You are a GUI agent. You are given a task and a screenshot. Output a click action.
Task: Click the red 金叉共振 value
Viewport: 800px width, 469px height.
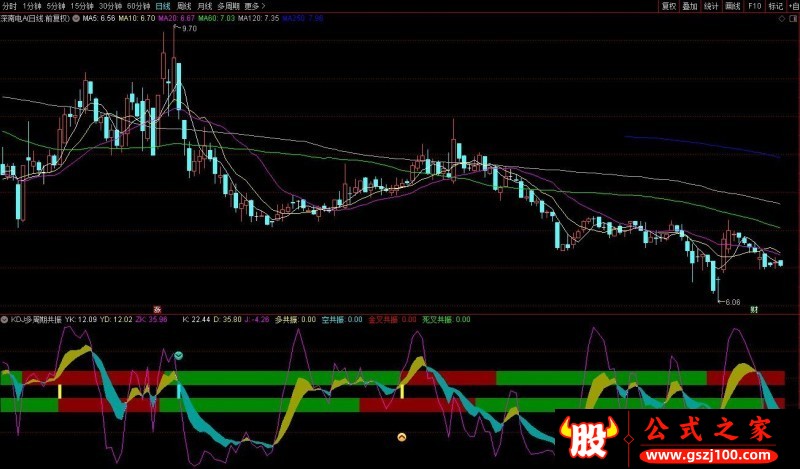click(x=392, y=320)
